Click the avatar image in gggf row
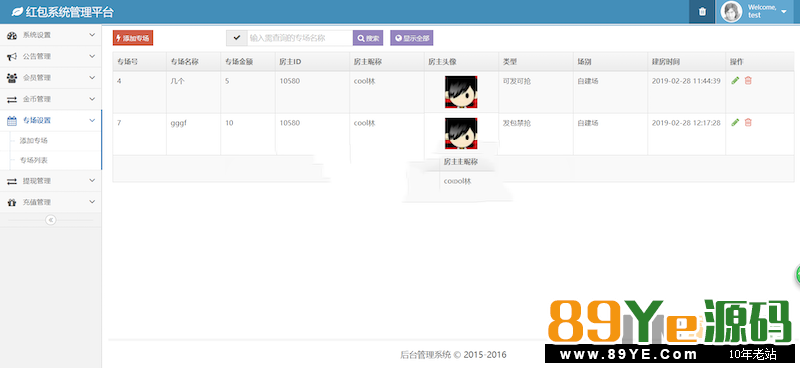This screenshot has height=368, width=800. click(461, 133)
